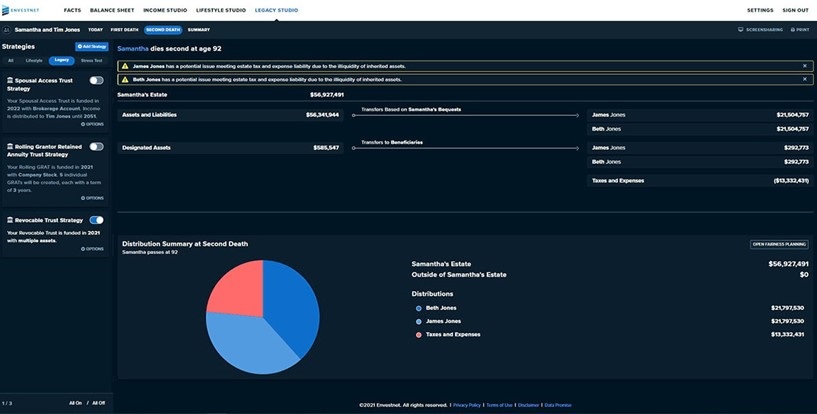Select the Second Death tab
817x414 pixels.
pos(163,30)
